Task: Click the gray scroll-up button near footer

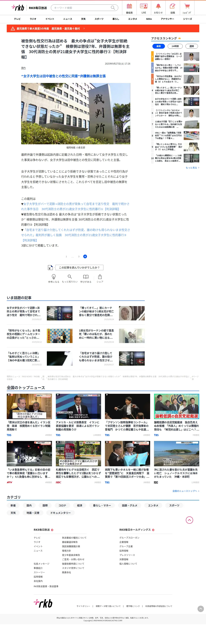Action: pos(201,609)
